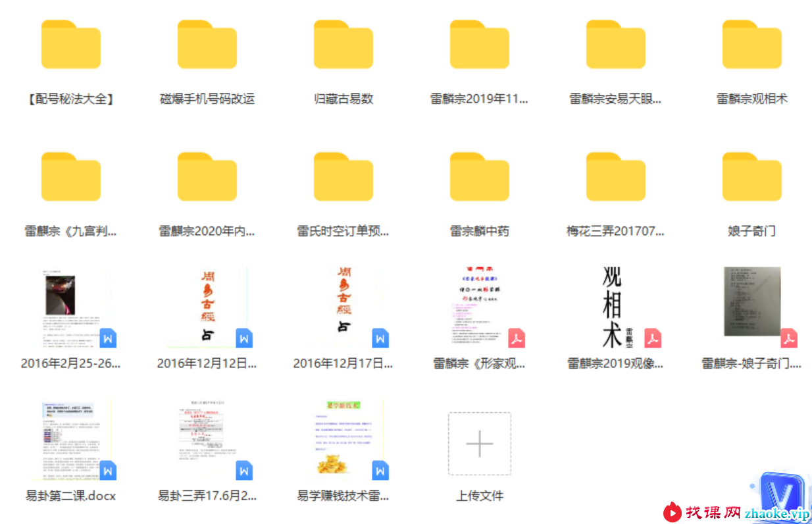This screenshot has height=524, width=812.
Task: Click the 易卦三弄17.6月2... file name
Action: coord(207,496)
